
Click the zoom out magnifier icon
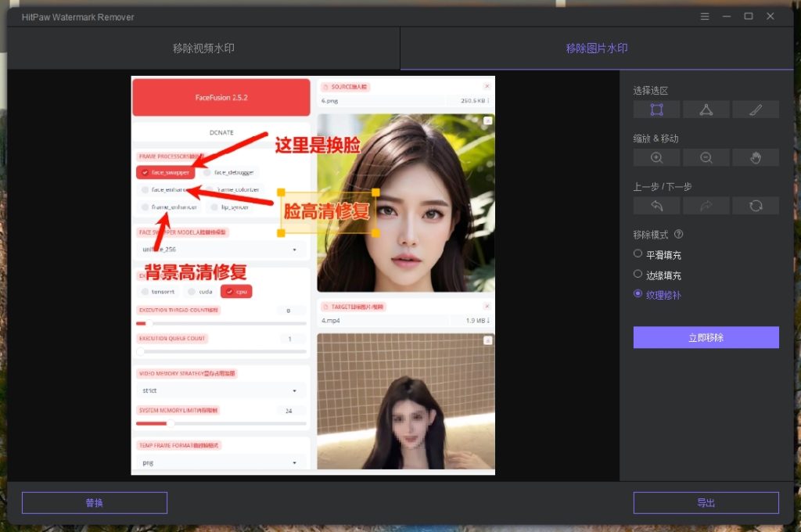(706, 157)
